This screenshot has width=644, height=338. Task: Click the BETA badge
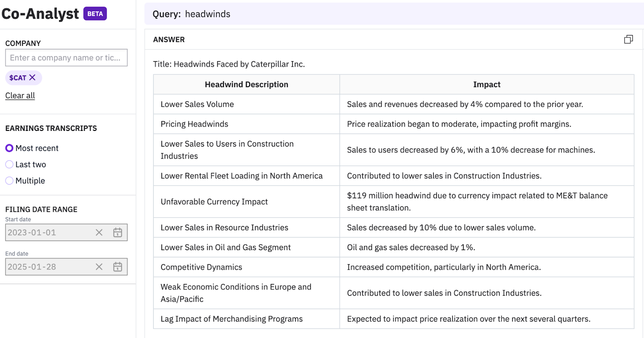(95, 14)
